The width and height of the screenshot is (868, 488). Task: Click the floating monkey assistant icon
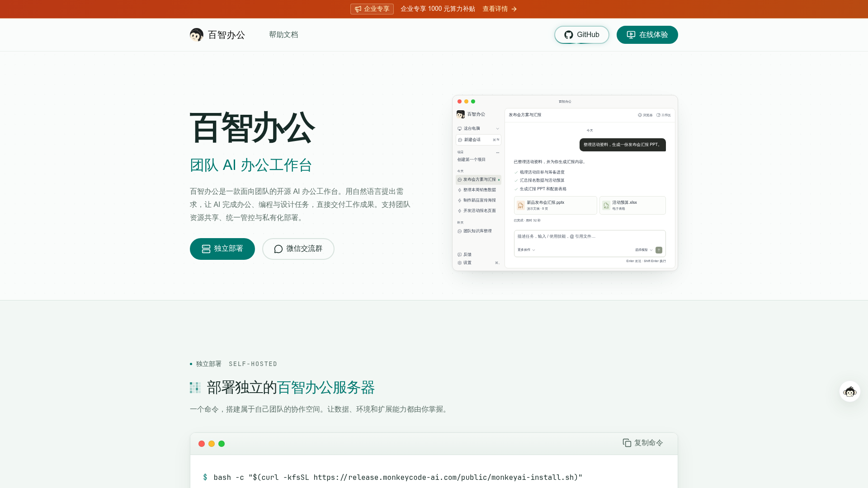pyautogui.click(x=850, y=391)
